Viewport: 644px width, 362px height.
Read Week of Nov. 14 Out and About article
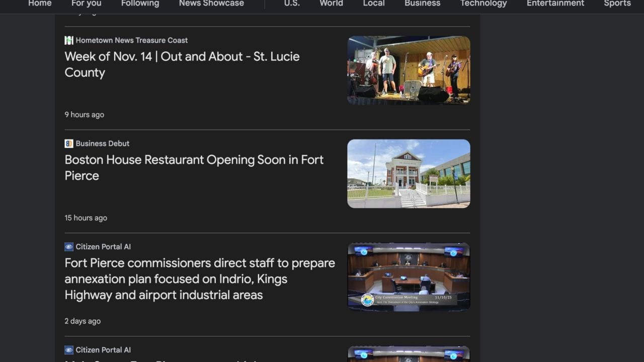coord(182,64)
